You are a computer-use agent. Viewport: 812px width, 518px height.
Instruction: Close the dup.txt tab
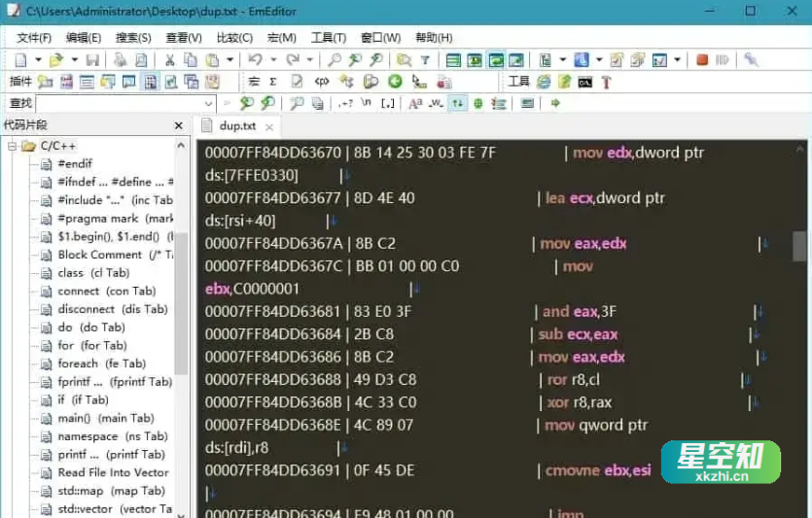[x=268, y=126]
